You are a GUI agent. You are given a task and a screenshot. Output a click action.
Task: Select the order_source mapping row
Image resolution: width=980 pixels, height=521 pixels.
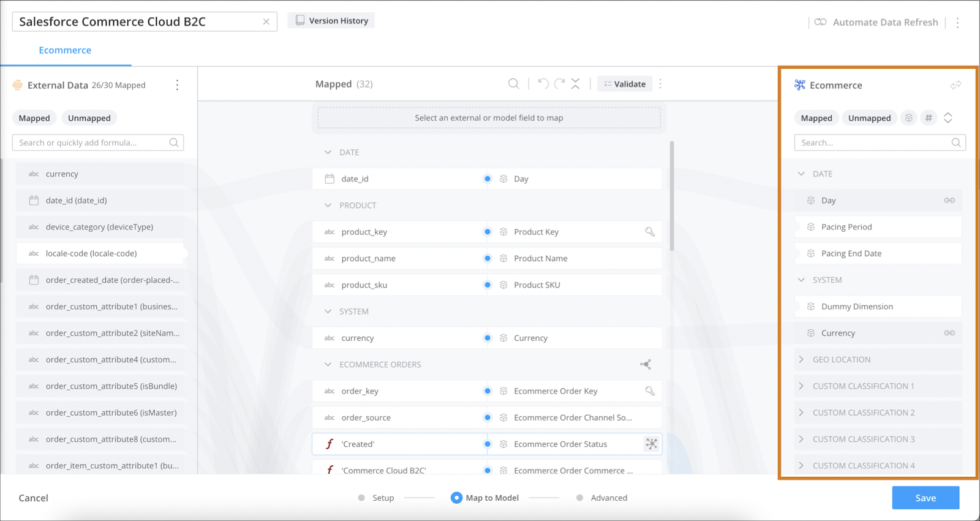pyautogui.click(x=487, y=417)
